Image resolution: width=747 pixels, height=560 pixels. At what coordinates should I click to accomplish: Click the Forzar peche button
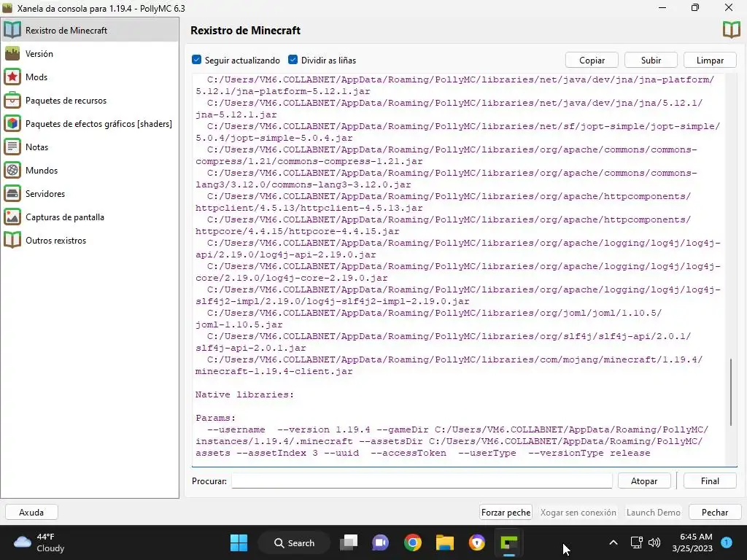click(506, 513)
